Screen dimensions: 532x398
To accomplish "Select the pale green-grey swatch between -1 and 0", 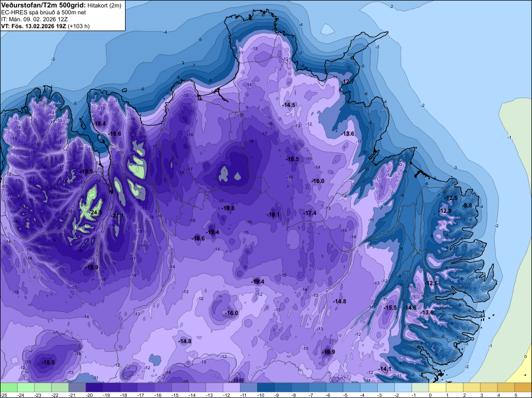I will pos(420,387).
